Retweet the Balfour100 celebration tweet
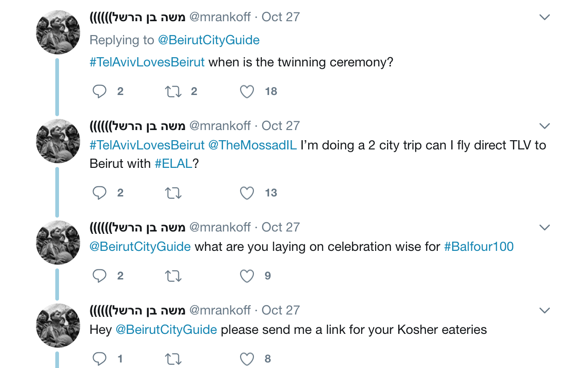 (x=173, y=276)
